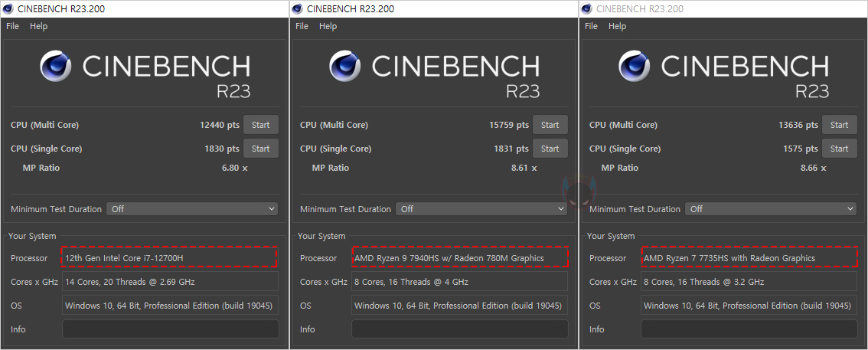
Task: Open File menu in the Ryzen 7 7735HS window
Action: (591, 26)
